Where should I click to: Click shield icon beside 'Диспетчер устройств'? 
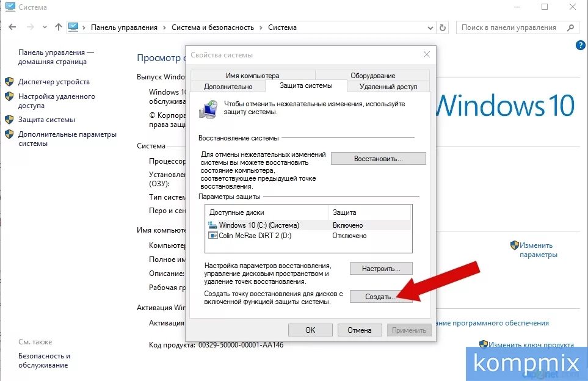pos(9,82)
